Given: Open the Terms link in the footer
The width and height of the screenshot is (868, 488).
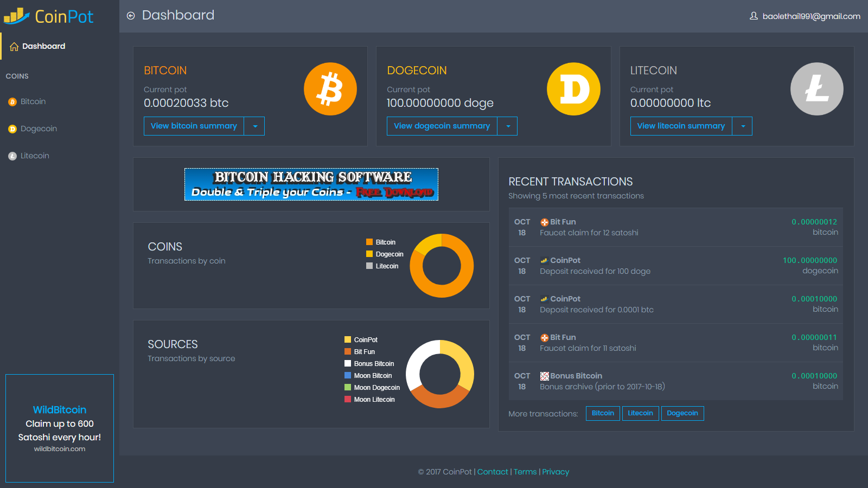Looking at the screenshot, I should point(525,472).
